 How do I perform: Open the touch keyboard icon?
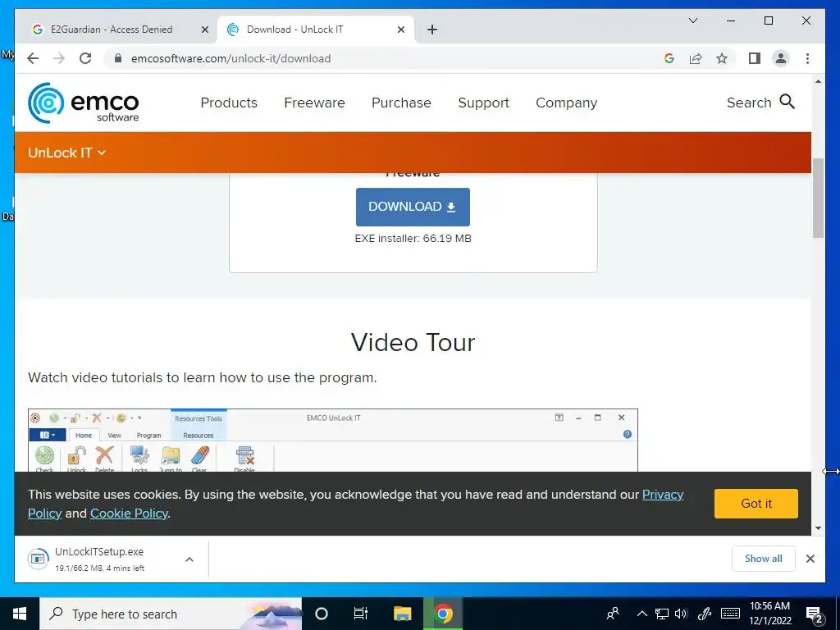[x=731, y=614]
